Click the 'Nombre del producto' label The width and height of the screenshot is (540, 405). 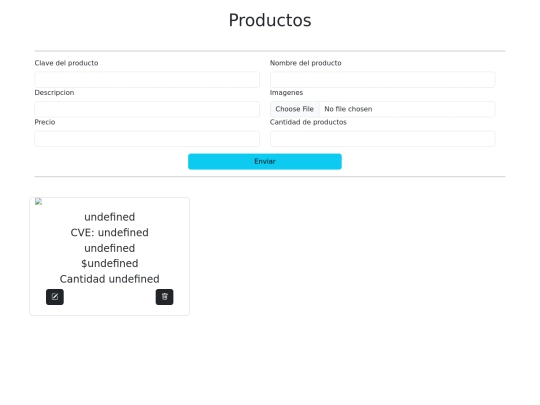coord(305,63)
